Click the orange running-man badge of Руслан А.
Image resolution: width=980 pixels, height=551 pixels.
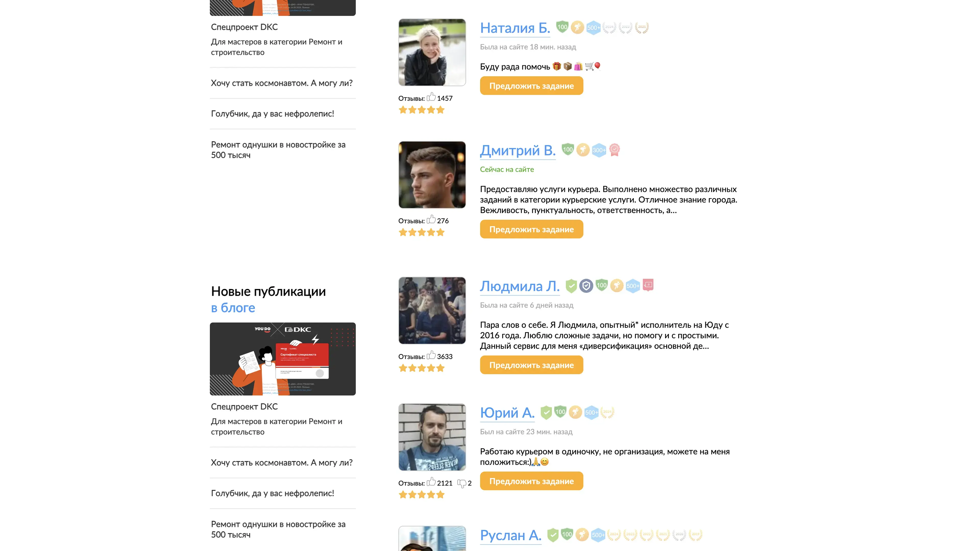pyautogui.click(x=582, y=535)
